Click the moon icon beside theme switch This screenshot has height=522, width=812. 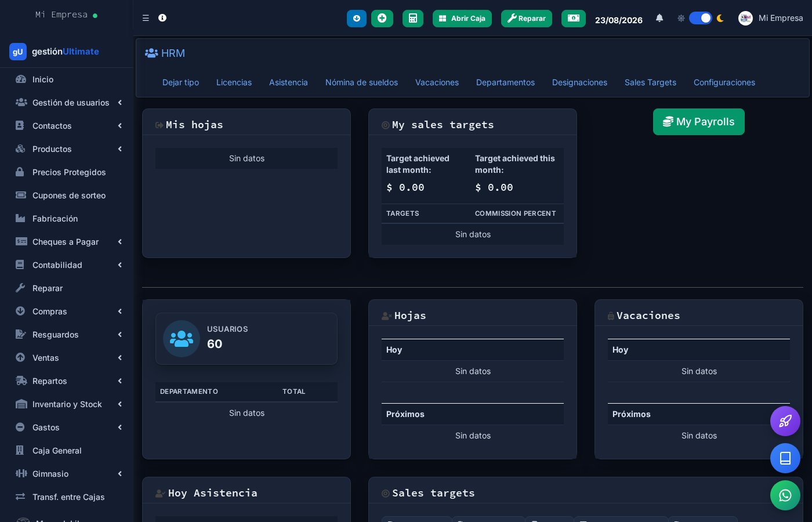720,18
